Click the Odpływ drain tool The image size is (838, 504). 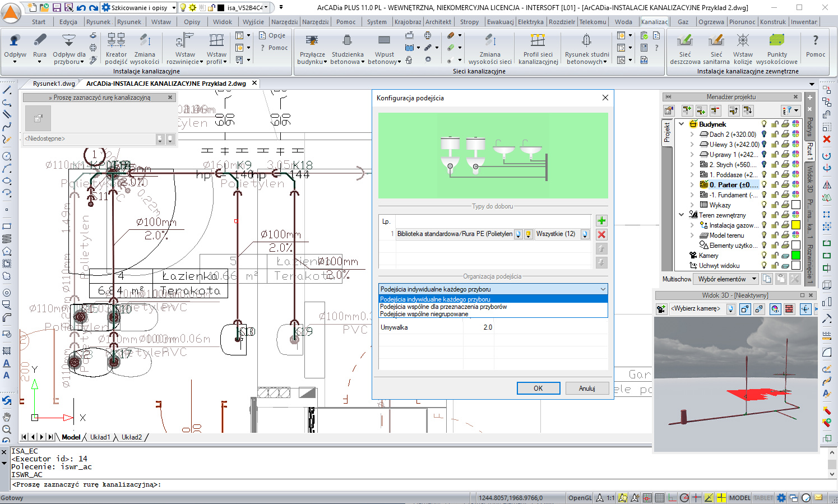(15, 41)
